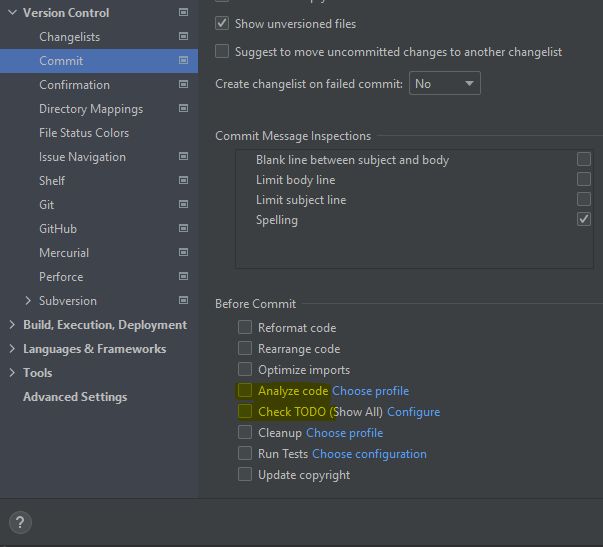Click the project-level icon beside Subversion
Viewport: 603px width, 547px height.
coord(183,300)
